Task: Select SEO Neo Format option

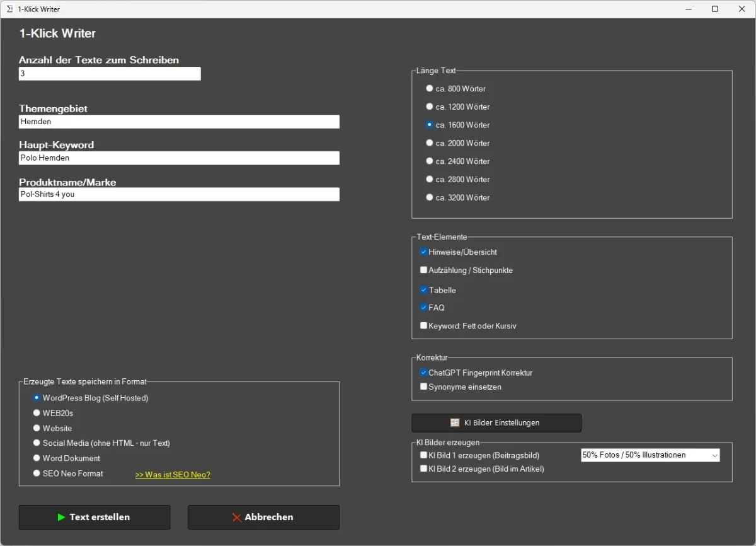Action: point(37,473)
